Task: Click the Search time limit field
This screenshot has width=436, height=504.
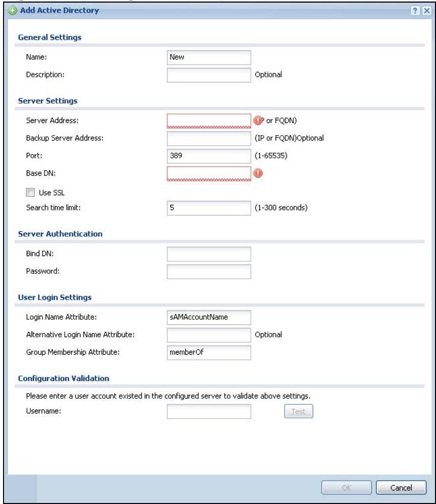Action: tap(209, 208)
